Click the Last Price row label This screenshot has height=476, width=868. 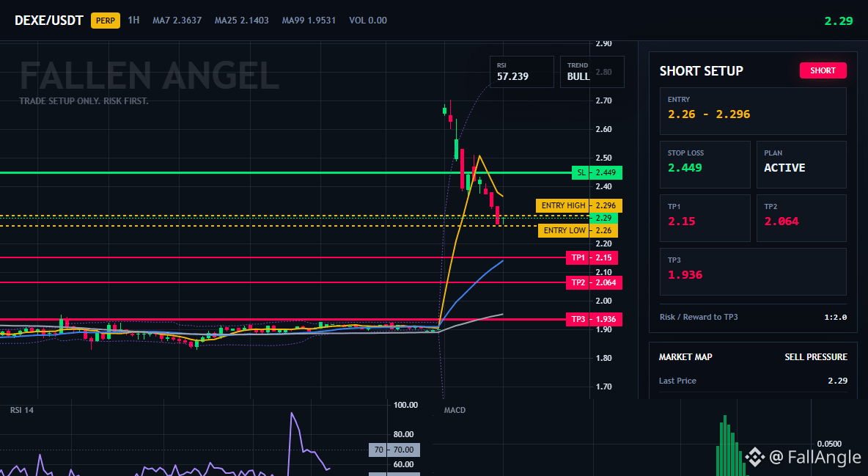(x=677, y=381)
